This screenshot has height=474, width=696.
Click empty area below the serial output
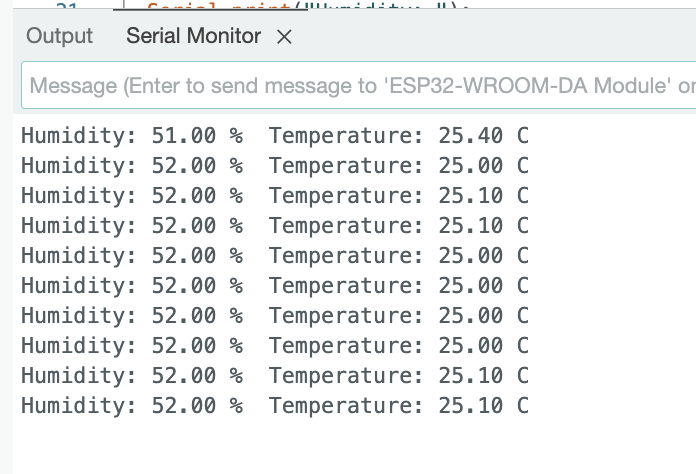click(x=354, y=446)
